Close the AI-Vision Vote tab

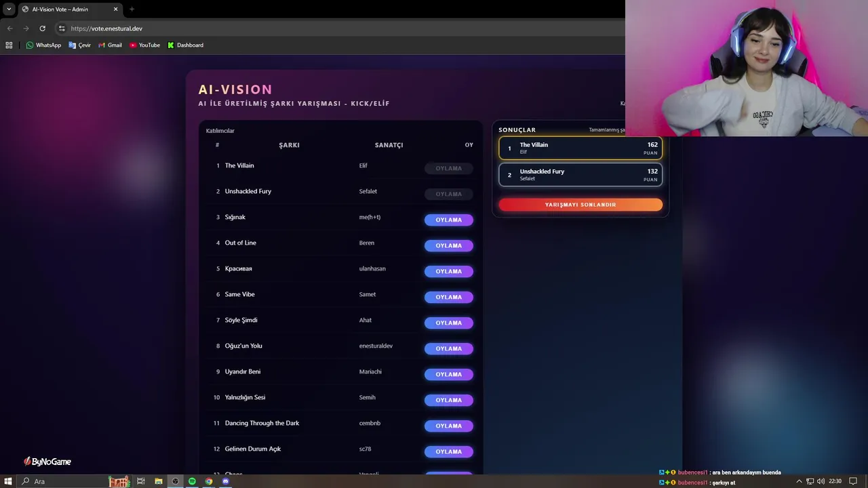tap(115, 9)
